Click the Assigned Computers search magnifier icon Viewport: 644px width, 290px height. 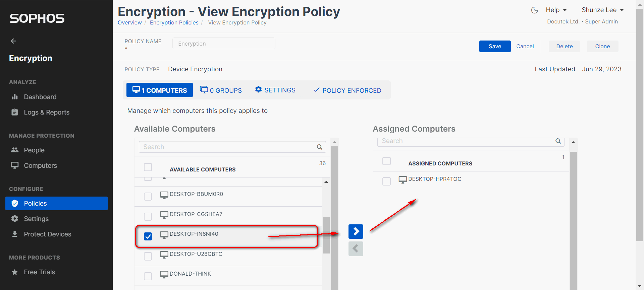(558, 141)
